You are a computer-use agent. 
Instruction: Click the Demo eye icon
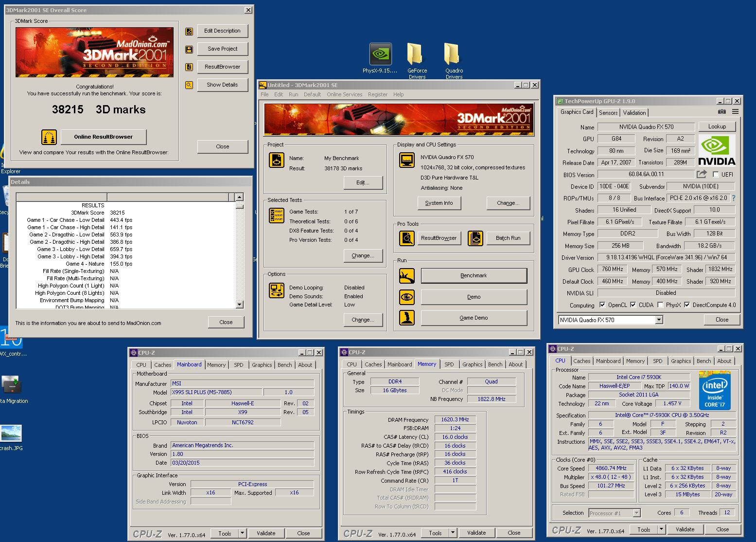coord(406,297)
